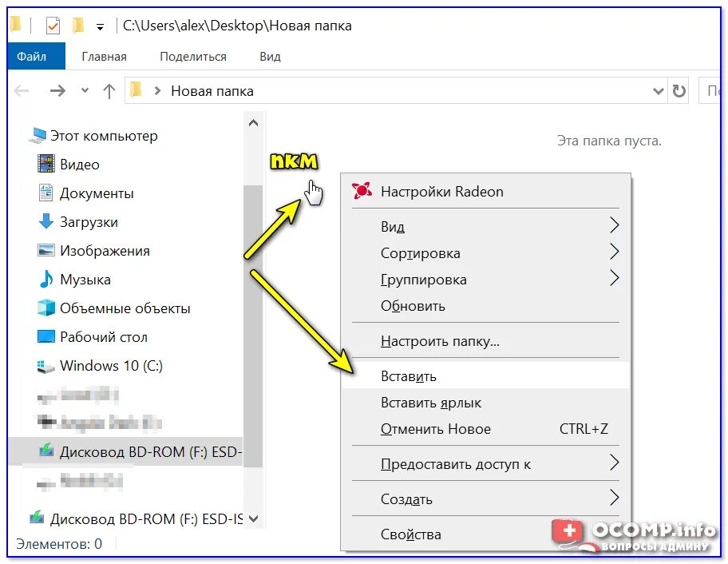This screenshot has width=728, height=564.
Task: Open the Вид submenu in context menu
Action: [485, 227]
